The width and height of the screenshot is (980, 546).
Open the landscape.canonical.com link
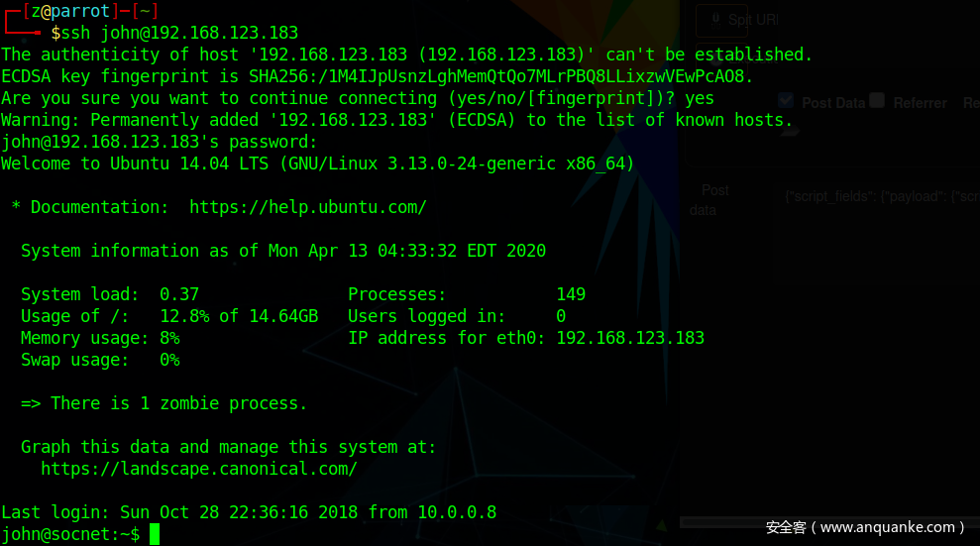[x=198, y=469]
